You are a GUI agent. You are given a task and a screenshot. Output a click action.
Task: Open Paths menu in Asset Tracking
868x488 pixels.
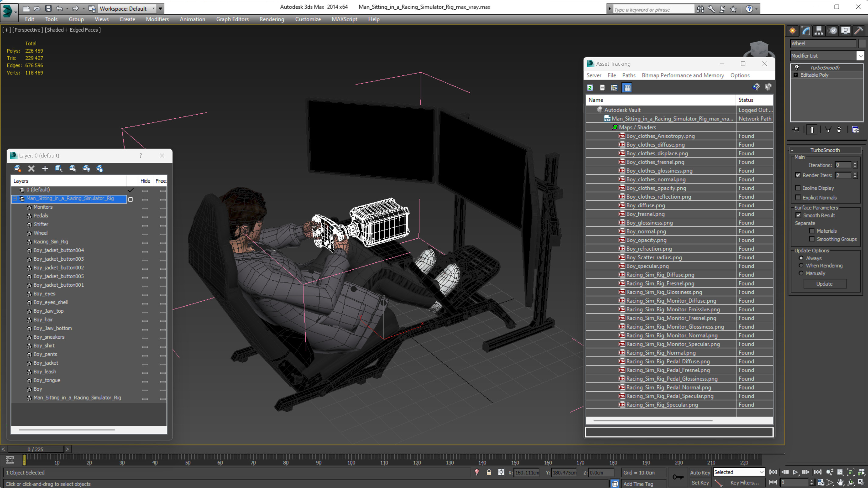point(629,75)
